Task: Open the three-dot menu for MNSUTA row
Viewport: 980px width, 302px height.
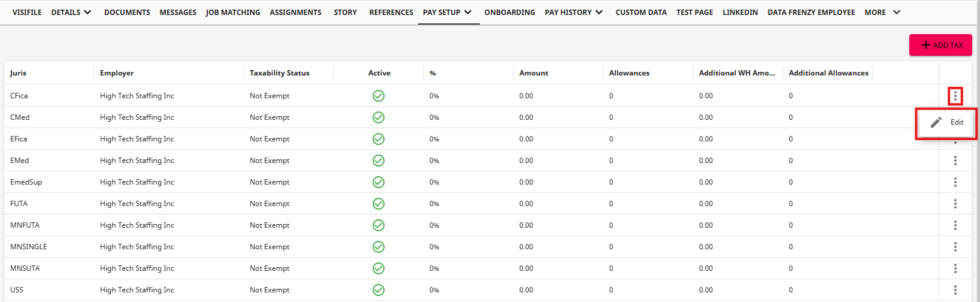Action: pyautogui.click(x=955, y=268)
